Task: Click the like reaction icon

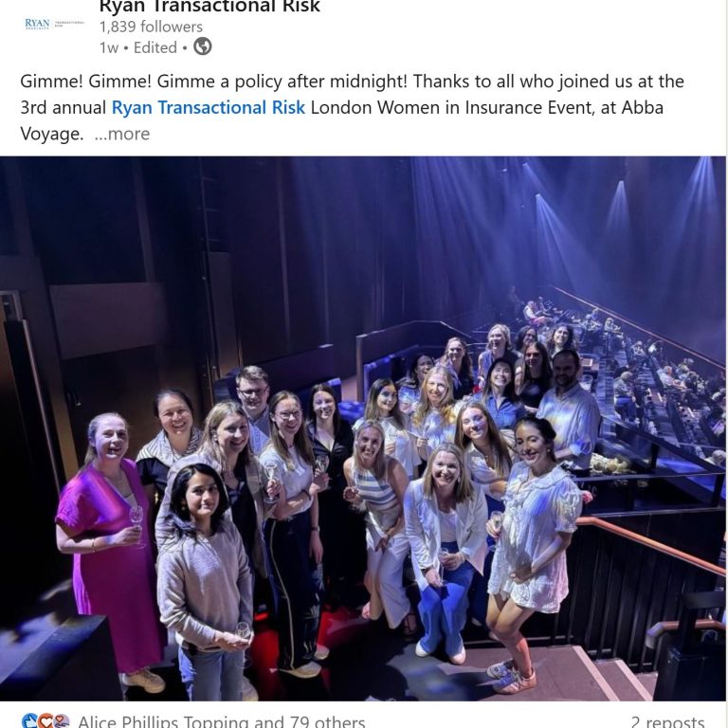Action: [x=30, y=721]
